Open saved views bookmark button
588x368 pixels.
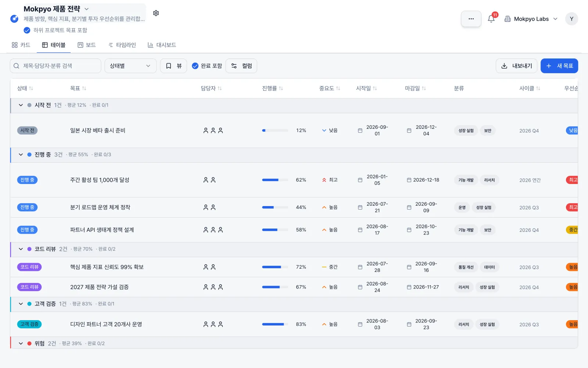click(x=173, y=66)
